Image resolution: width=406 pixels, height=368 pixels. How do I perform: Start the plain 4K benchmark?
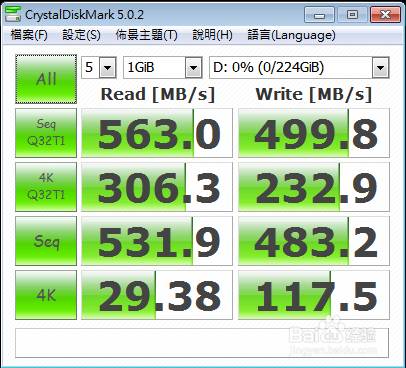click(46, 295)
